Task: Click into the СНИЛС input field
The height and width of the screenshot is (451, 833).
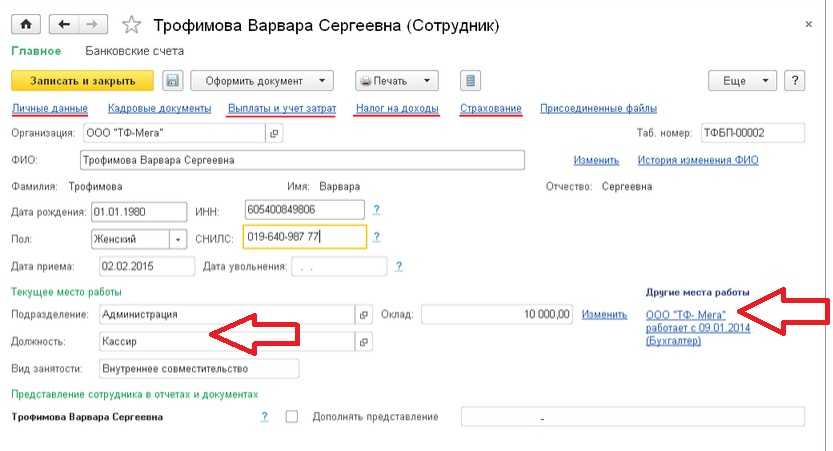Action: click(x=304, y=238)
